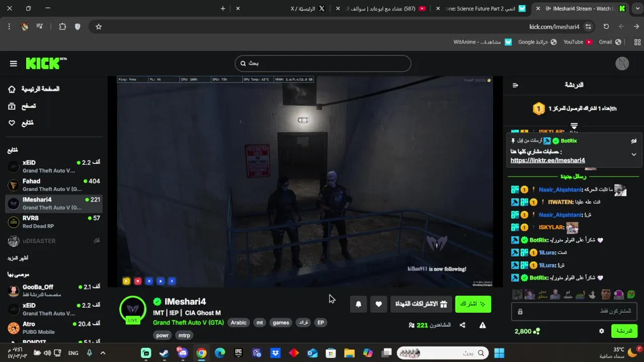Open chat settings gear icon
The width and height of the screenshot is (644, 362).
pyautogui.click(x=601, y=331)
